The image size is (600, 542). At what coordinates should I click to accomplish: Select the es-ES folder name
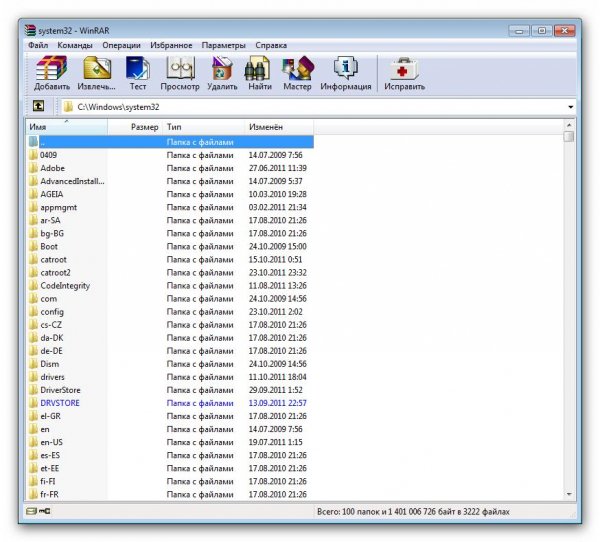click(x=50, y=455)
